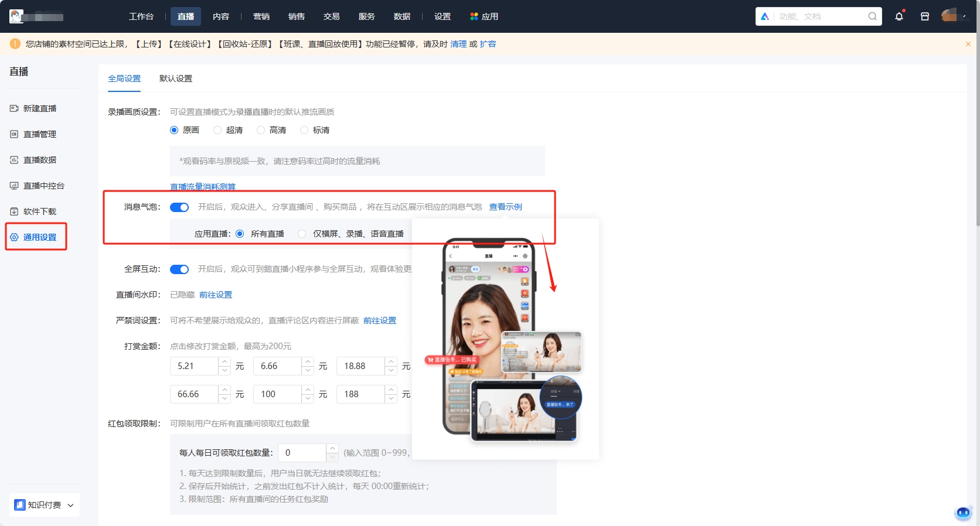Click the 每人每日可领取红包数量 input field
The image size is (980, 526).
tap(302, 453)
